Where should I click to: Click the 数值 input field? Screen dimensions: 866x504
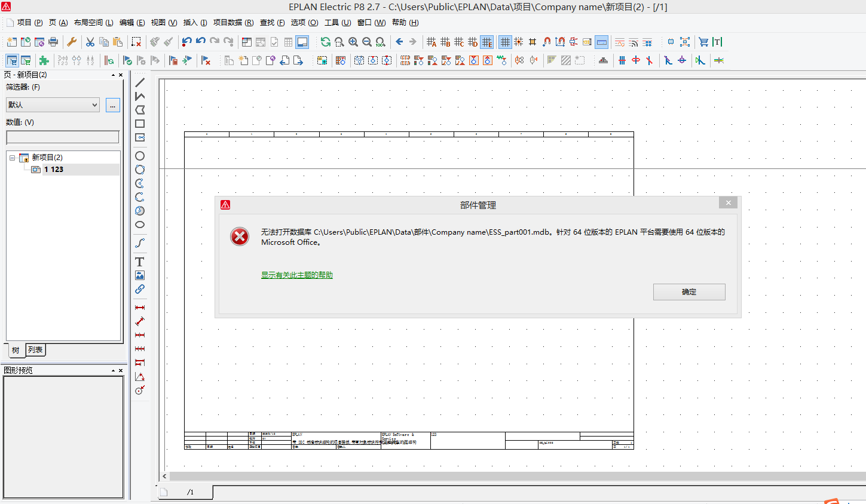pyautogui.click(x=63, y=137)
